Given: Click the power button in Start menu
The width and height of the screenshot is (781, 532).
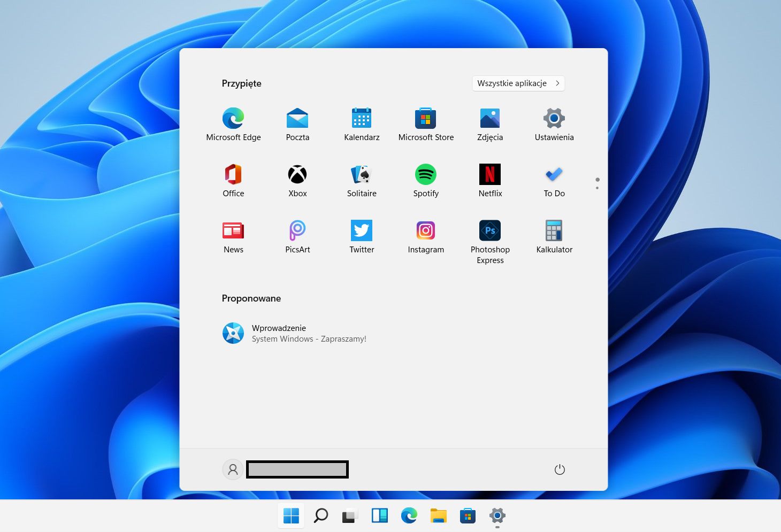Looking at the screenshot, I should pos(560,469).
